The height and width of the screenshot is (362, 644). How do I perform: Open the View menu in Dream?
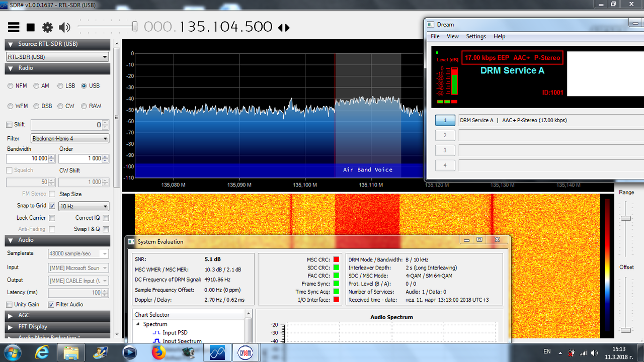[x=453, y=36]
